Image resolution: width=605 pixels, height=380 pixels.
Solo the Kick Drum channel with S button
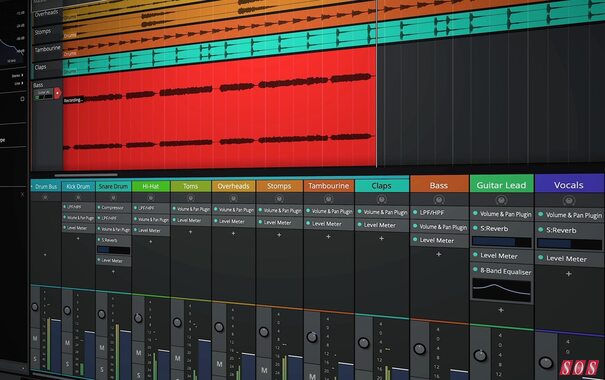click(x=68, y=364)
